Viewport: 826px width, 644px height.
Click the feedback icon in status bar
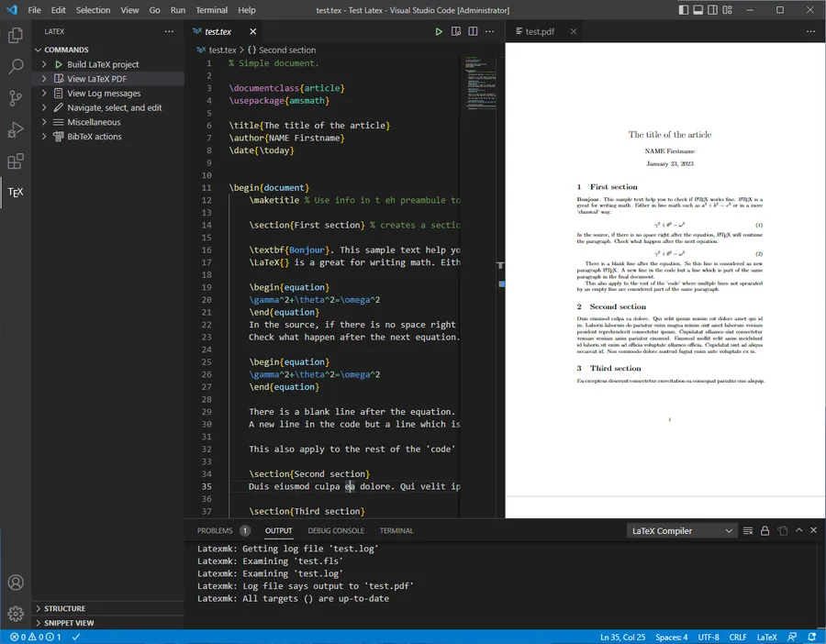pos(792,638)
